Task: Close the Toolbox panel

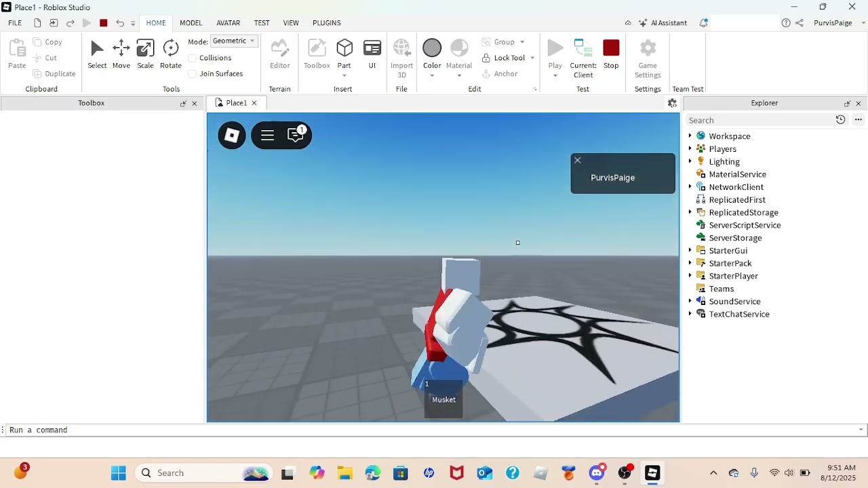Action: [x=195, y=104]
